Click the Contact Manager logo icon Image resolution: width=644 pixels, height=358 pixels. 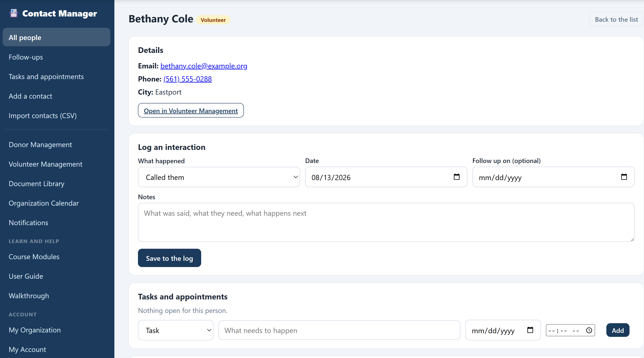(14, 13)
